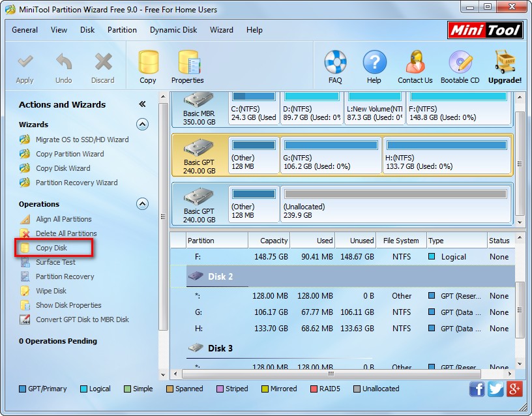532x416 pixels.
Task: Open the Help menu
Action: [x=254, y=30]
